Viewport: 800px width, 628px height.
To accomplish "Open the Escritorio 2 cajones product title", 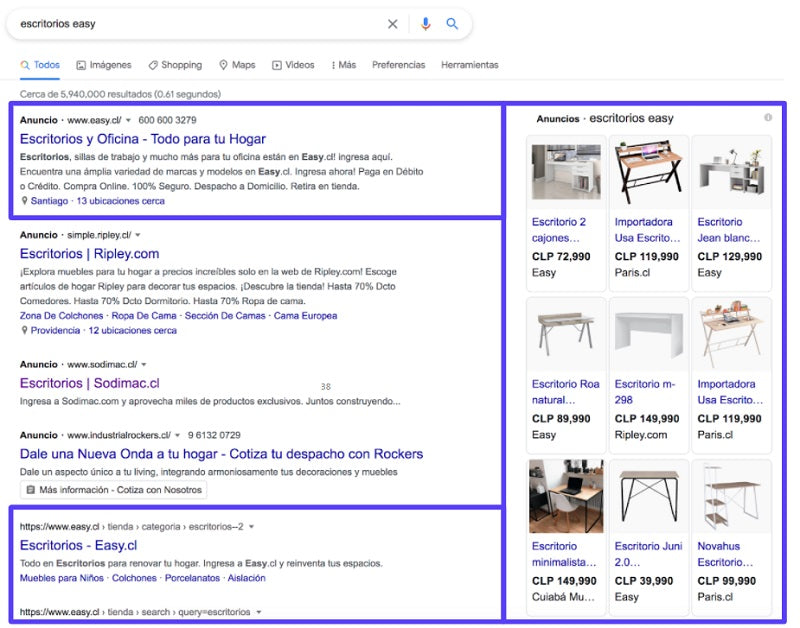I will pos(559,230).
